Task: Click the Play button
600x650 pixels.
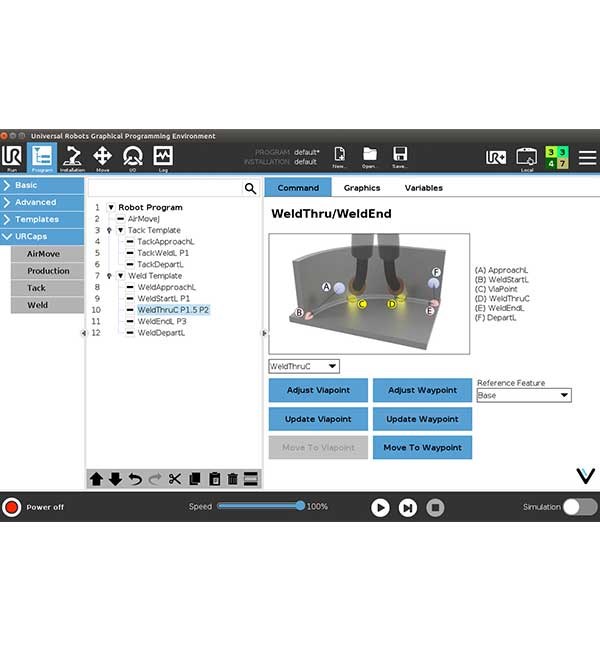Action: coord(380,507)
